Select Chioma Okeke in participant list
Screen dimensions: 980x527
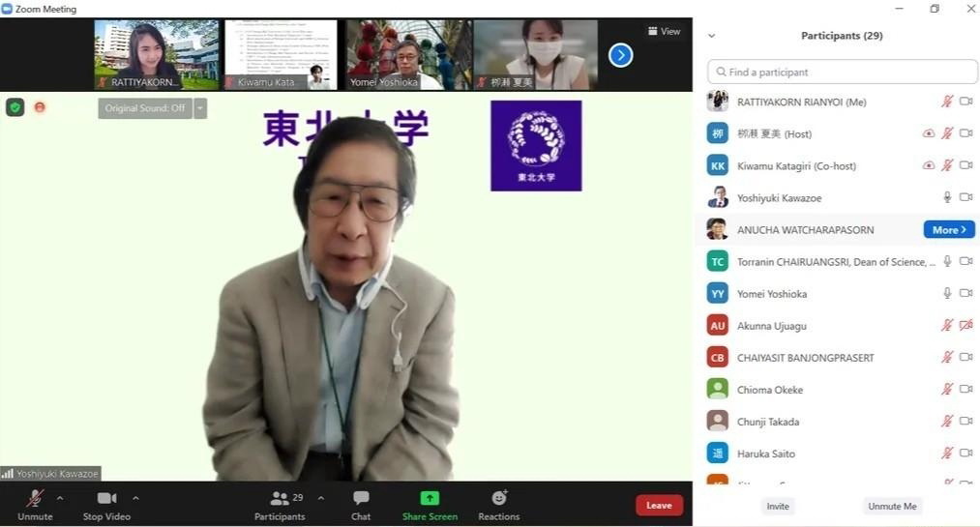point(770,390)
